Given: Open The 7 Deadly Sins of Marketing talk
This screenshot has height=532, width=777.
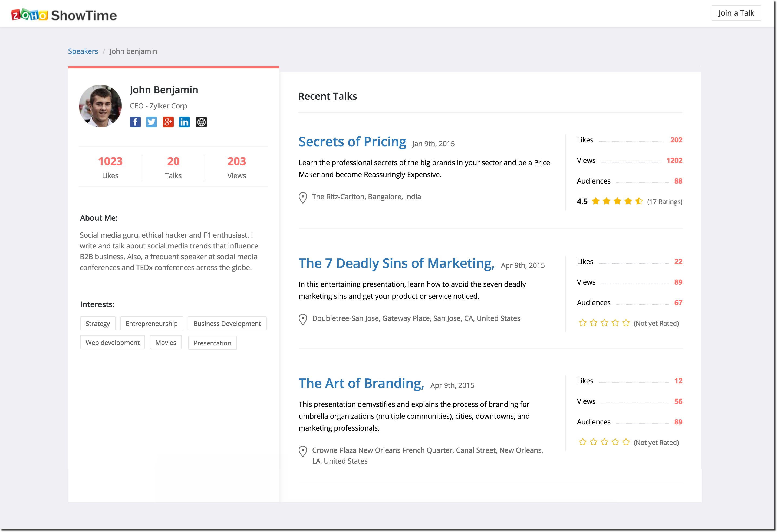Looking at the screenshot, I should tap(396, 263).
